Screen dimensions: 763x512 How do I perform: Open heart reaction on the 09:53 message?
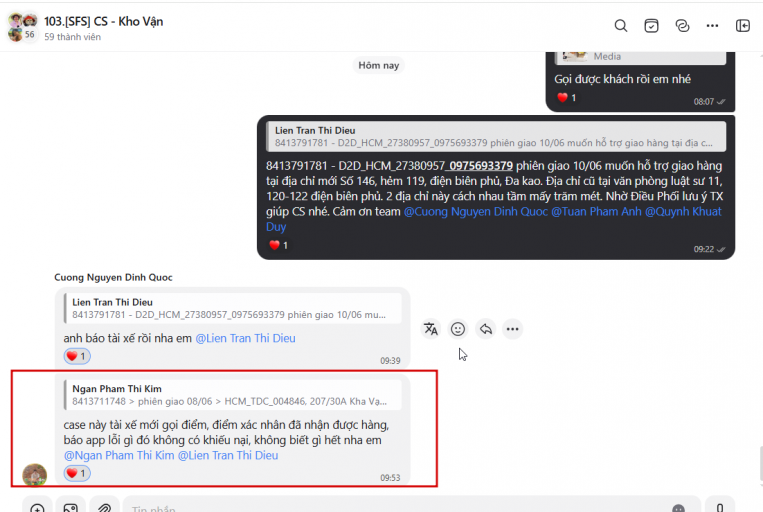pyautogui.click(x=77, y=473)
